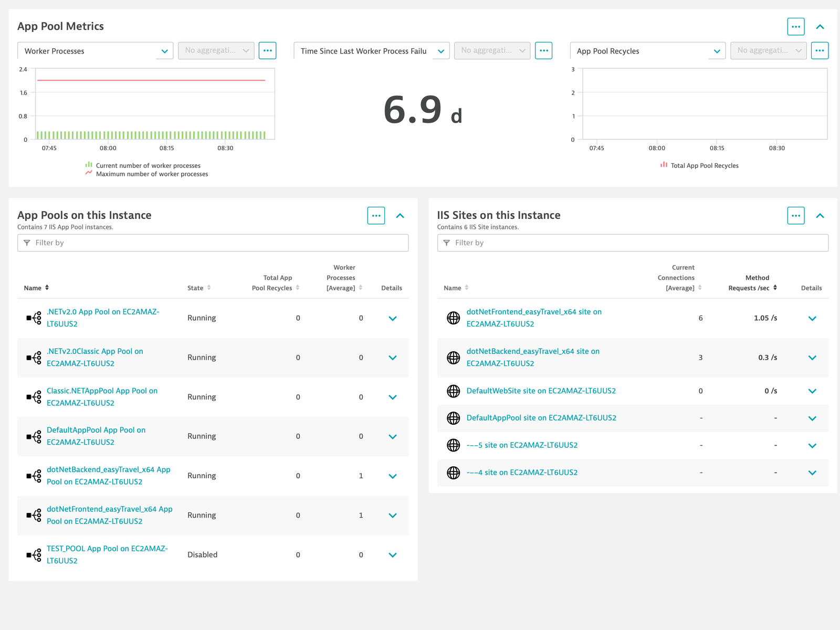Expand details for the ---4 site row

812,473
